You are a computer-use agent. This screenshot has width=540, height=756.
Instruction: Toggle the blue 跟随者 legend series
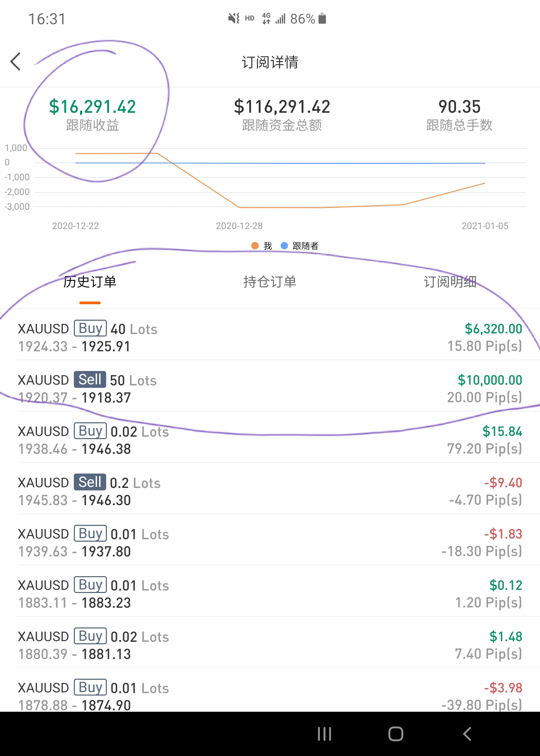pos(300,246)
